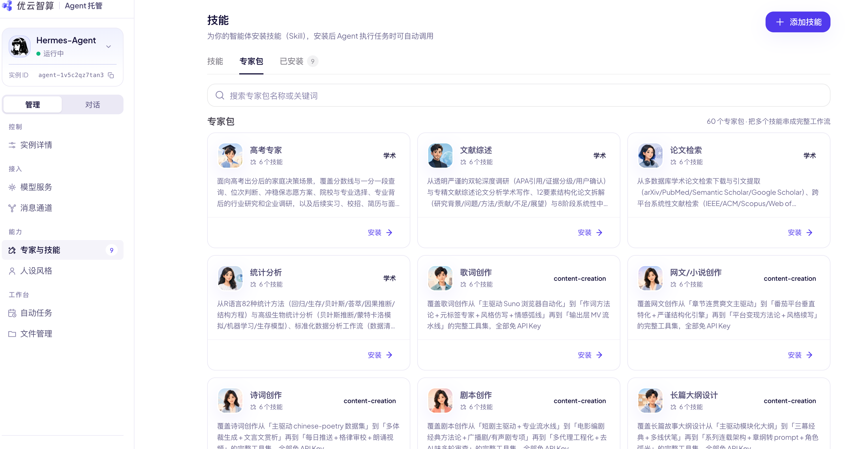The height and width of the screenshot is (449, 868).
Task: Open 自动任务 in the sidebar
Action: point(62,313)
